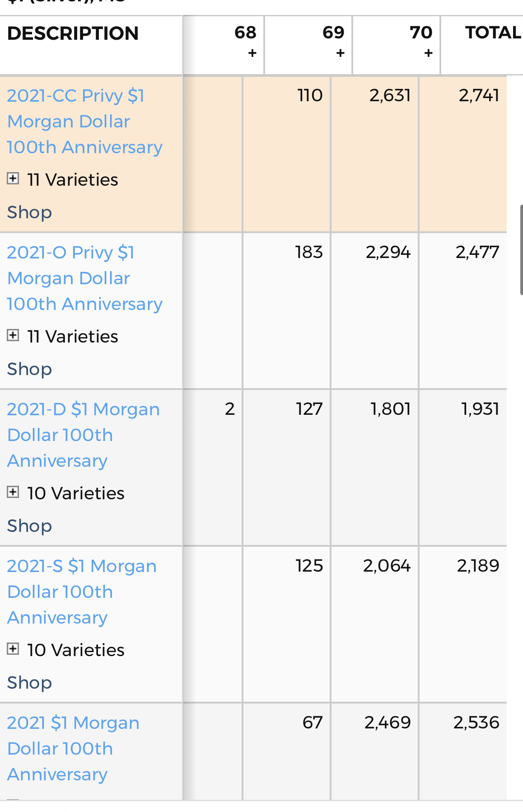
Task: Click Shop under 2021-D Morgan row
Action: (29, 526)
